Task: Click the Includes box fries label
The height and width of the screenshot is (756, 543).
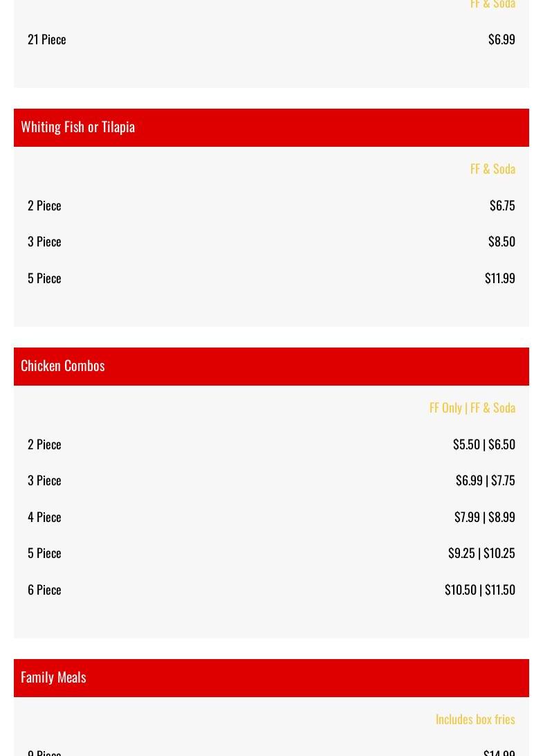Action: (x=475, y=719)
